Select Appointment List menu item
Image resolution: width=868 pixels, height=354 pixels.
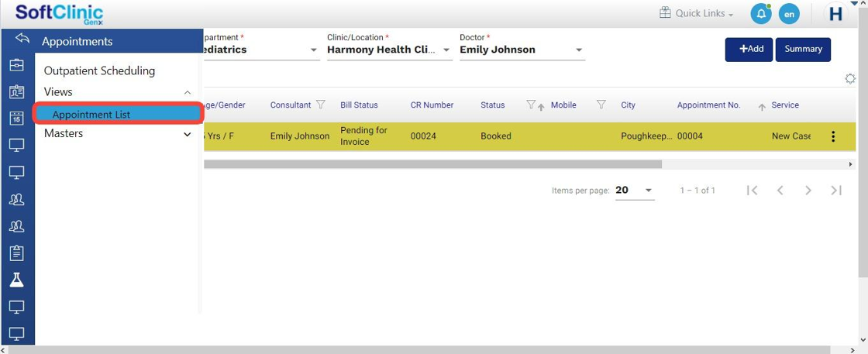click(117, 115)
